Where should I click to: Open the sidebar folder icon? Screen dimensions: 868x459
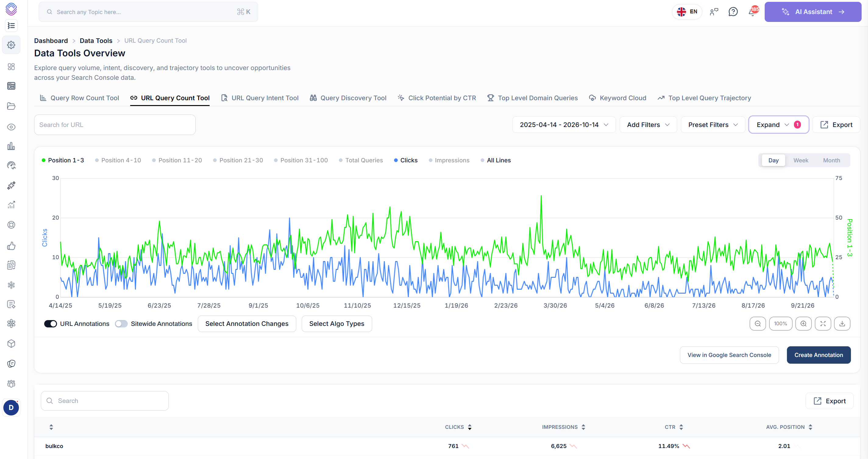click(11, 106)
